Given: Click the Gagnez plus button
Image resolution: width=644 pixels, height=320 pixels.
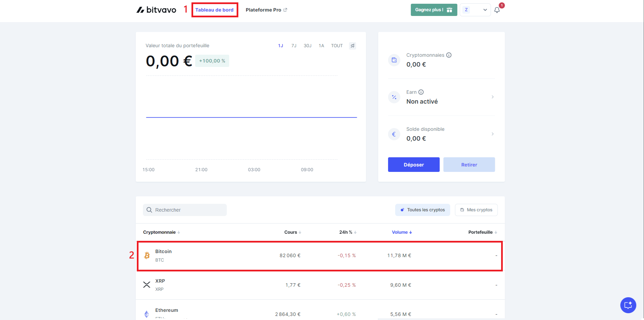Looking at the screenshot, I should [x=434, y=10].
